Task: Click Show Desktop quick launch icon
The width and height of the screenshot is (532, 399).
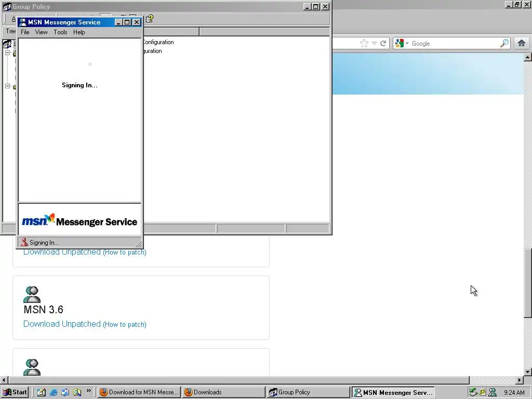Action: [42, 392]
